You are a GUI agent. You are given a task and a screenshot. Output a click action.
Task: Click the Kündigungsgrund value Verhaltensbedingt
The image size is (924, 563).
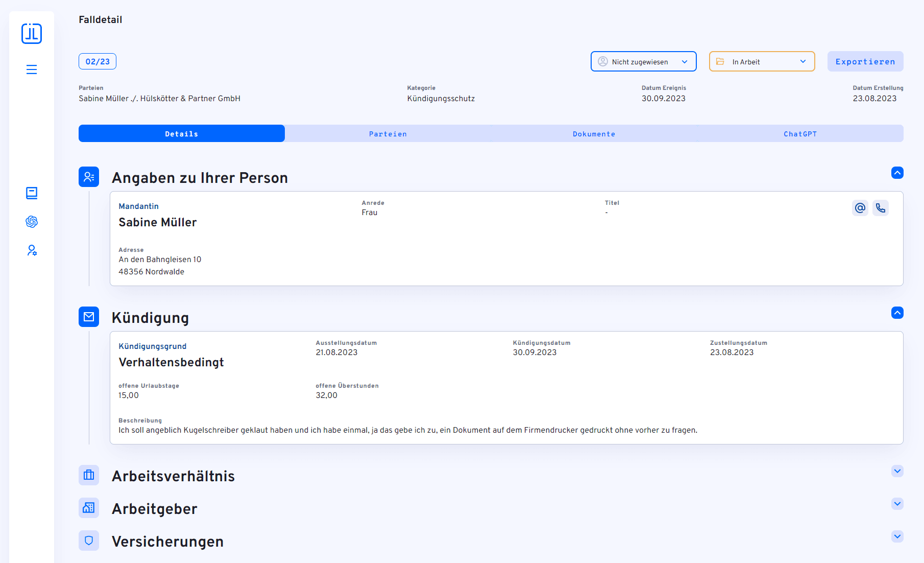click(x=172, y=362)
